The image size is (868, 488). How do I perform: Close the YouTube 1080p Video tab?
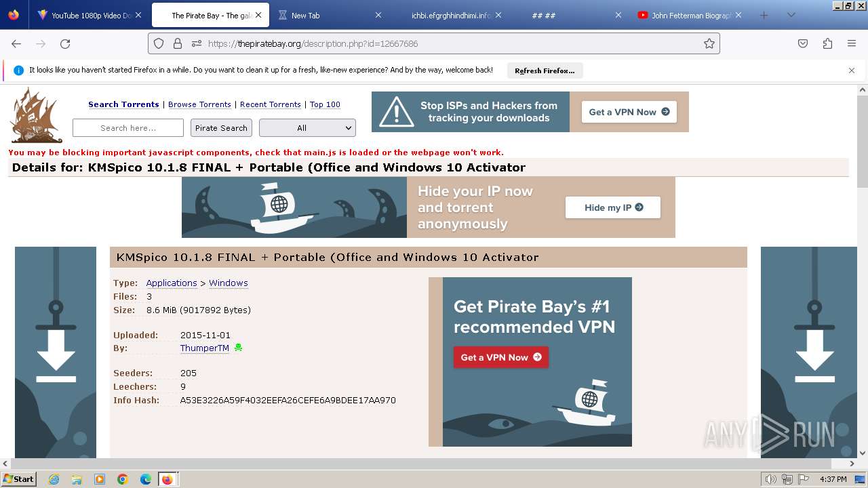(138, 15)
